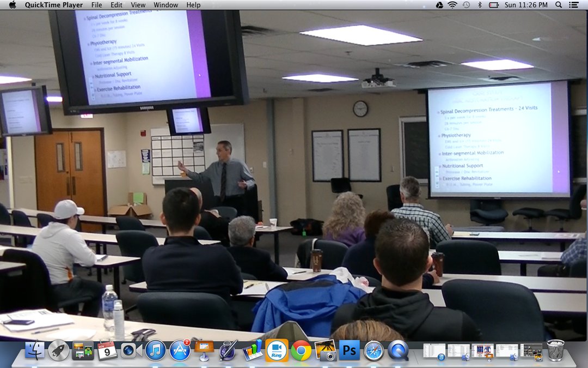Open the Ring meetings app in dock
This screenshot has width=588, height=368.
coord(277,351)
